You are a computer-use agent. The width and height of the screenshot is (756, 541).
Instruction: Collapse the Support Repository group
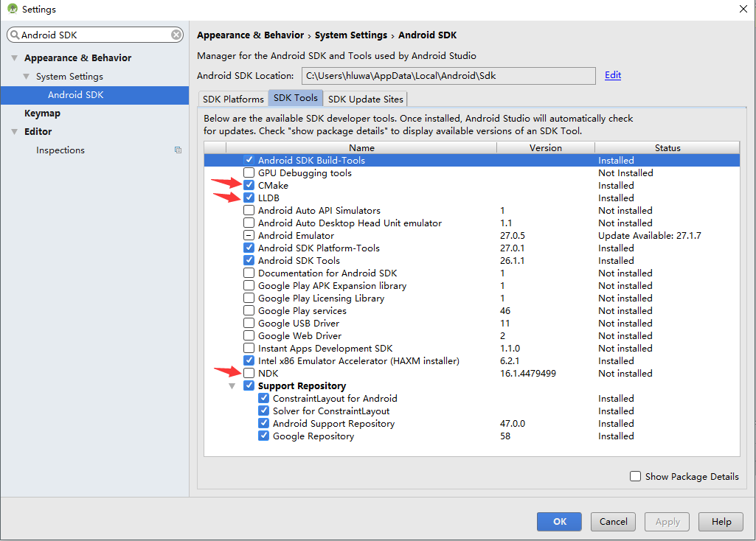[x=232, y=386]
